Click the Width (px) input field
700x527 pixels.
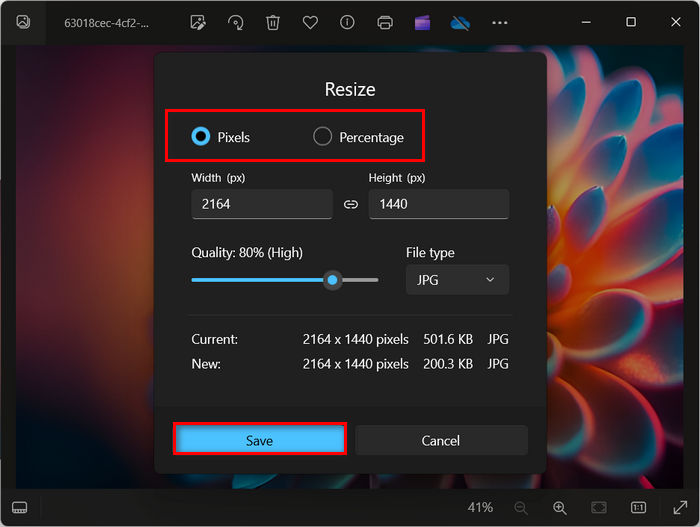(x=262, y=204)
